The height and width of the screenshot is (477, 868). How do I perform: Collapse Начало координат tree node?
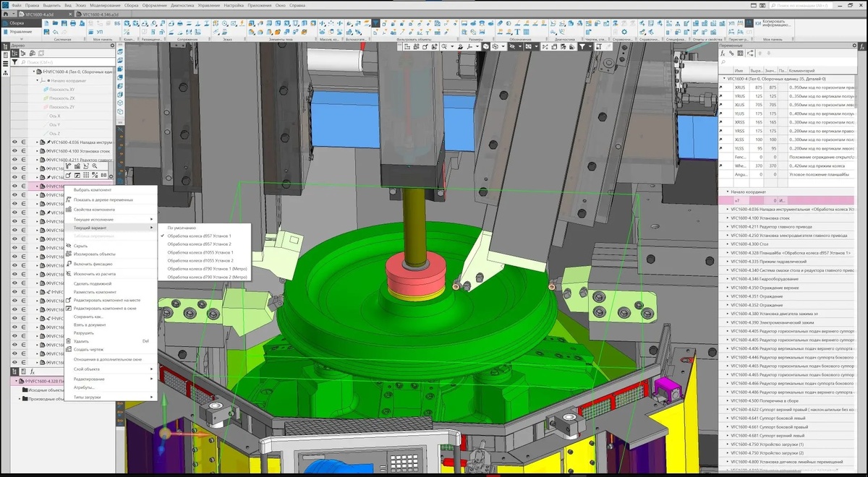37,80
